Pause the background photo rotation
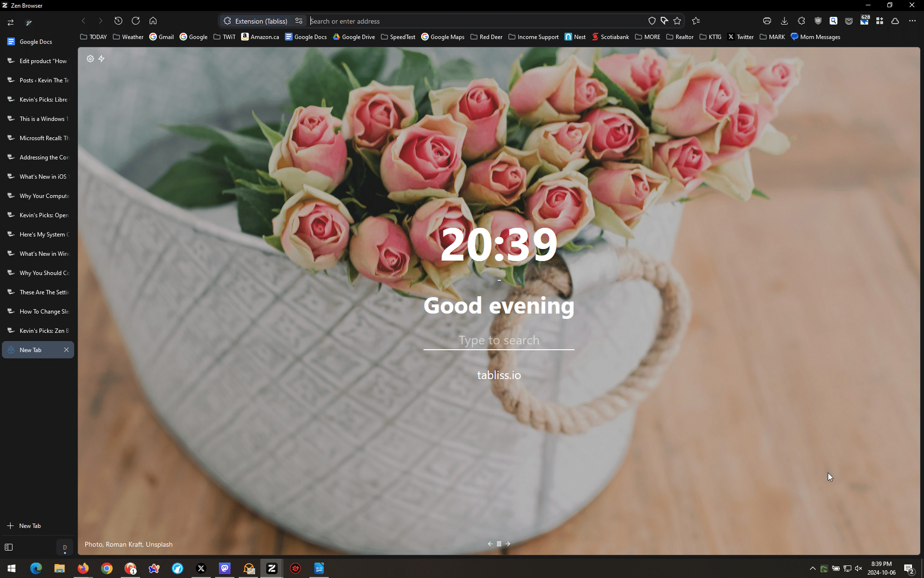 [499, 544]
